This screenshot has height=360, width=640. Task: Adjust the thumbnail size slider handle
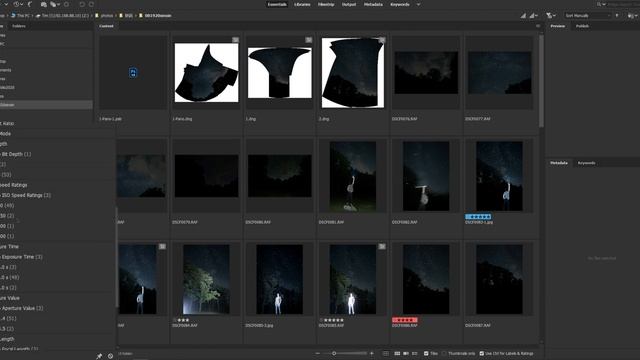[334, 353]
